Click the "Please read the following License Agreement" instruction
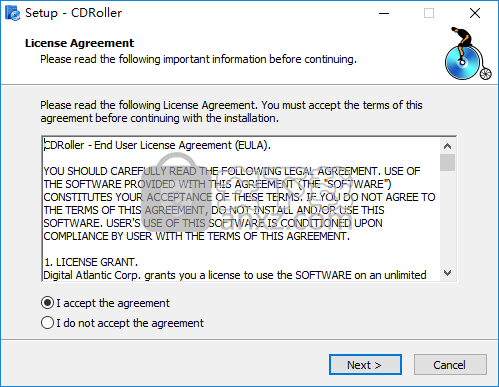 click(x=231, y=112)
